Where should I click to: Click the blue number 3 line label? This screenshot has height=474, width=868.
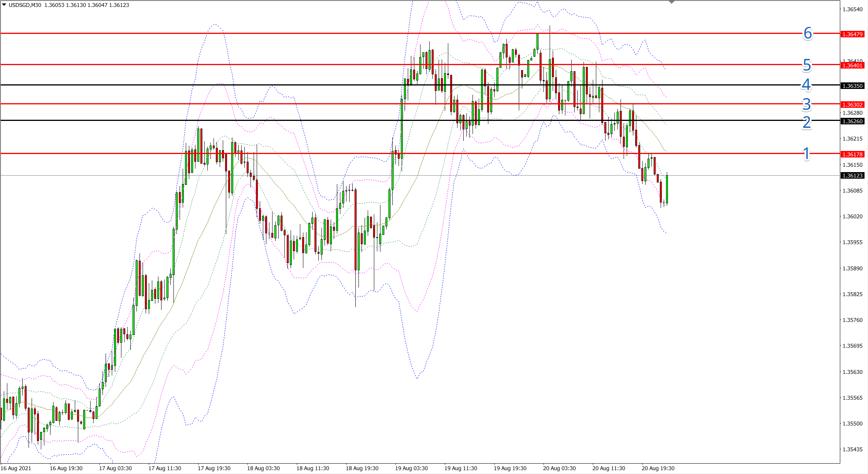[806, 104]
